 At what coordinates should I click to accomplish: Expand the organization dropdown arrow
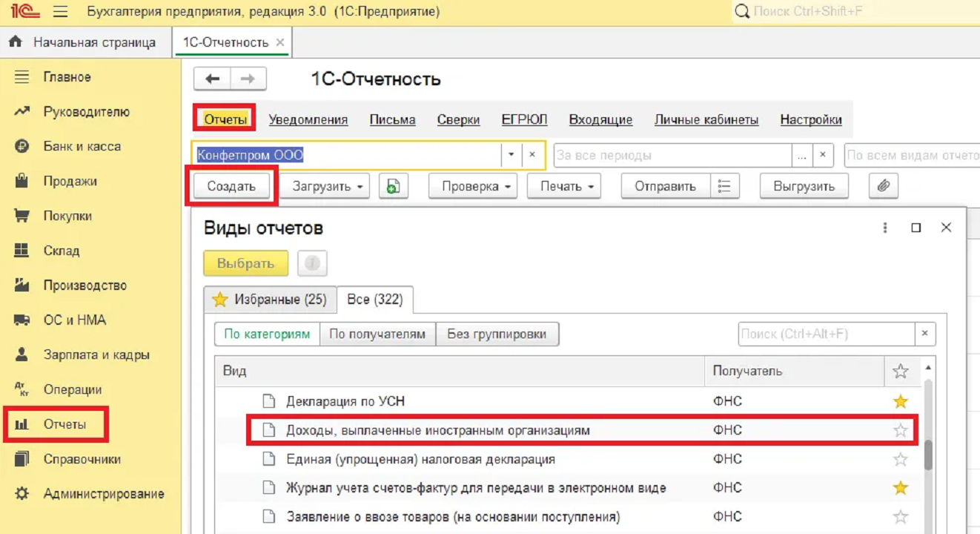[511, 156]
